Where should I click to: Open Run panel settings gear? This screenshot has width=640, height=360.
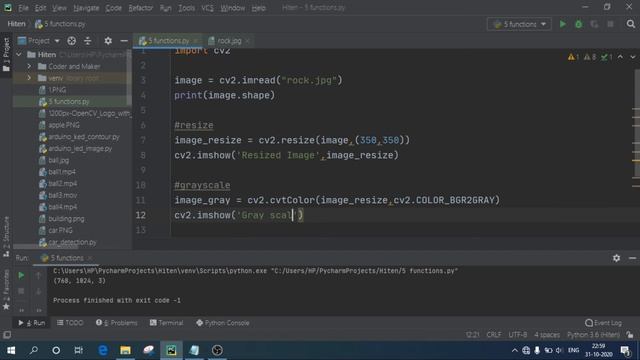pyautogui.click(x=616, y=258)
